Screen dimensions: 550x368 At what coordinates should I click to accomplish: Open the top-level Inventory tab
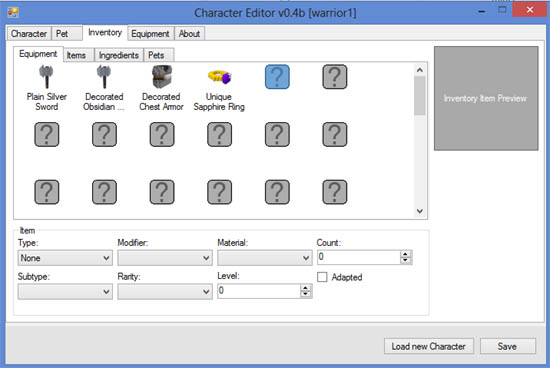[105, 33]
